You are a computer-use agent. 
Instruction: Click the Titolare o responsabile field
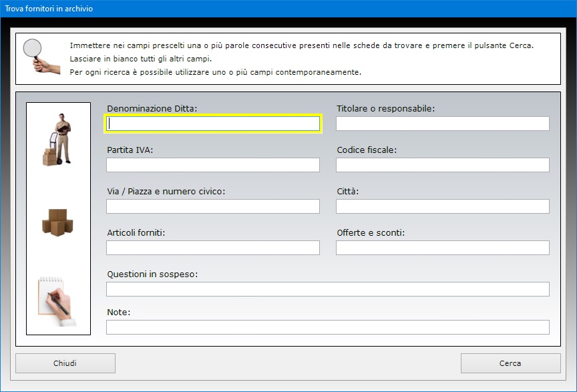click(443, 124)
